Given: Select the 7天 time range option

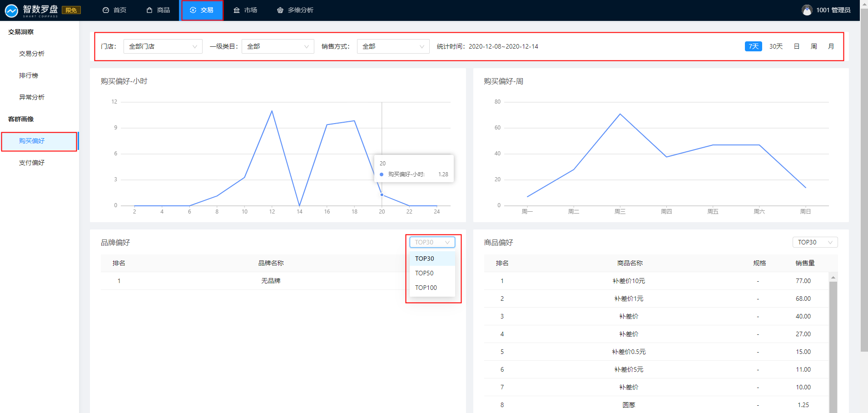Looking at the screenshot, I should (x=753, y=46).
